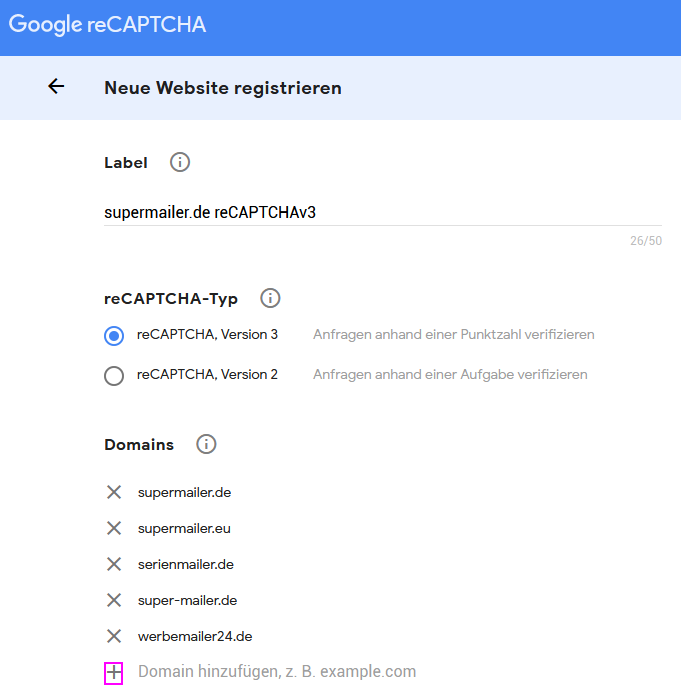The width and height of the screenshot is (681, 694).
Task: Open the Domains info icon
Action: coord(206,444)
